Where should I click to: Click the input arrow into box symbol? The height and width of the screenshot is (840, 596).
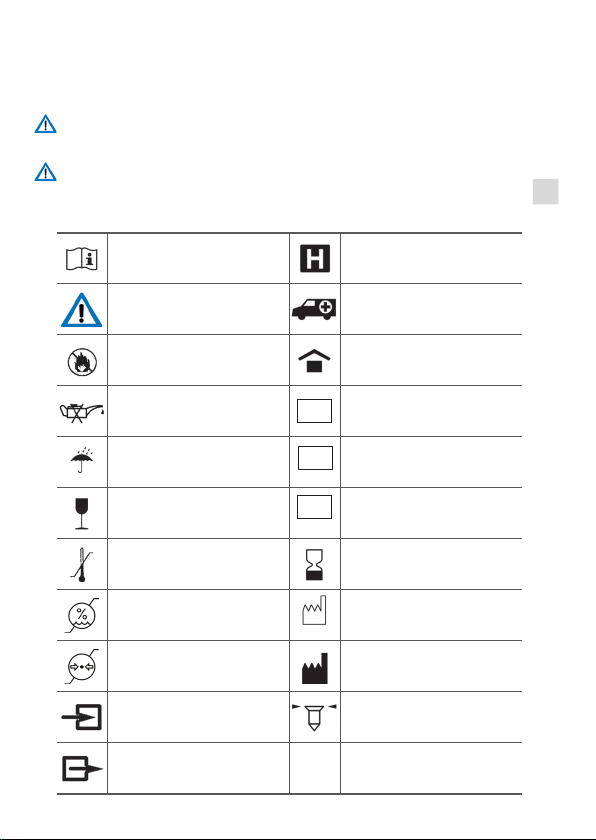pyautogui.click(x=81, y=717)
